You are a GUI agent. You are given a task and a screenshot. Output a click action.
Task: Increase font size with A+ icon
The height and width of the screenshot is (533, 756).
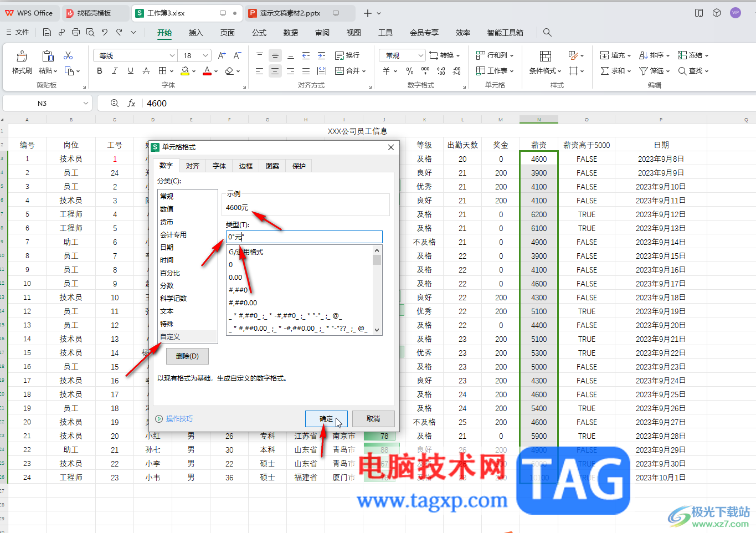tap(222, 55)
